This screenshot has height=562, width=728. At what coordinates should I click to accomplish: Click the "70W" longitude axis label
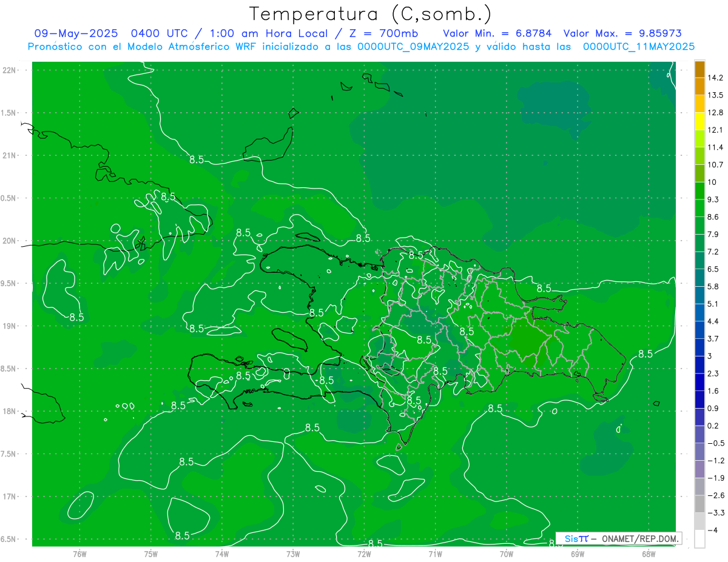[507, 554]
